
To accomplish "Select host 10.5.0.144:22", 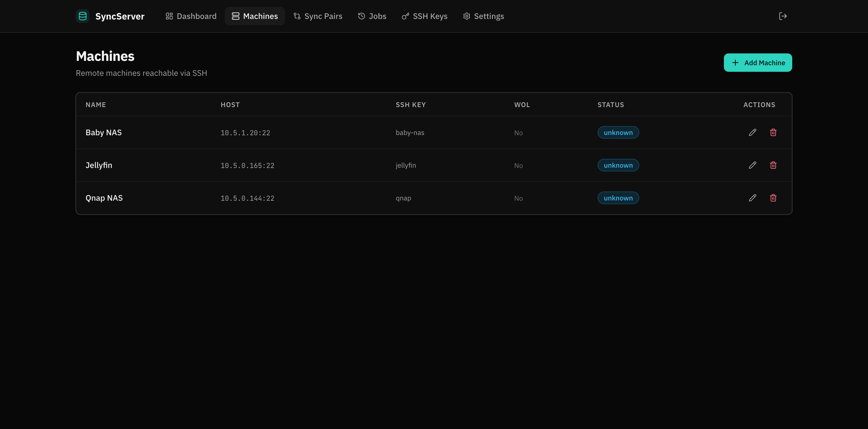I will [x=247, y=198].
